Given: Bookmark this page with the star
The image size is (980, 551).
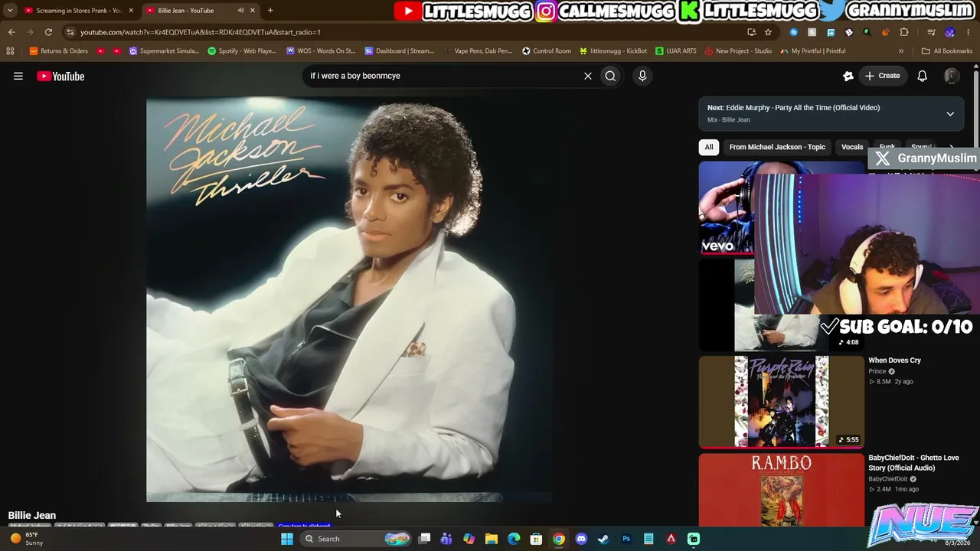Looking at the screenshot, I should 768,32.
